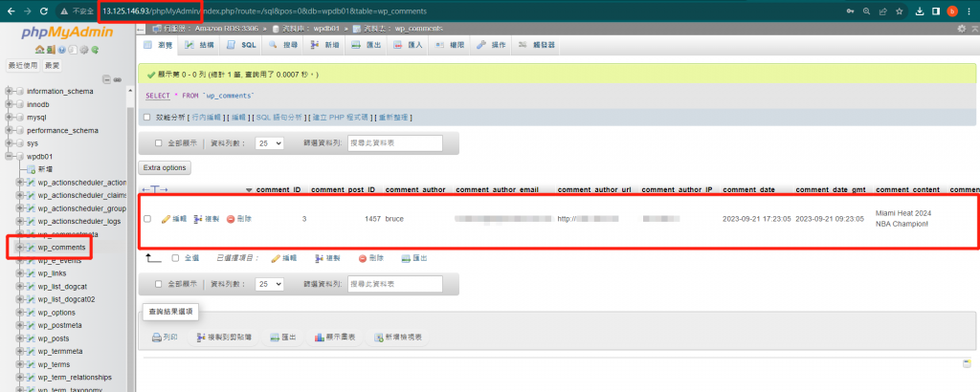
Task: Open the 匯入 import tab
Action: pyautogui.click(x=408, y=45)
